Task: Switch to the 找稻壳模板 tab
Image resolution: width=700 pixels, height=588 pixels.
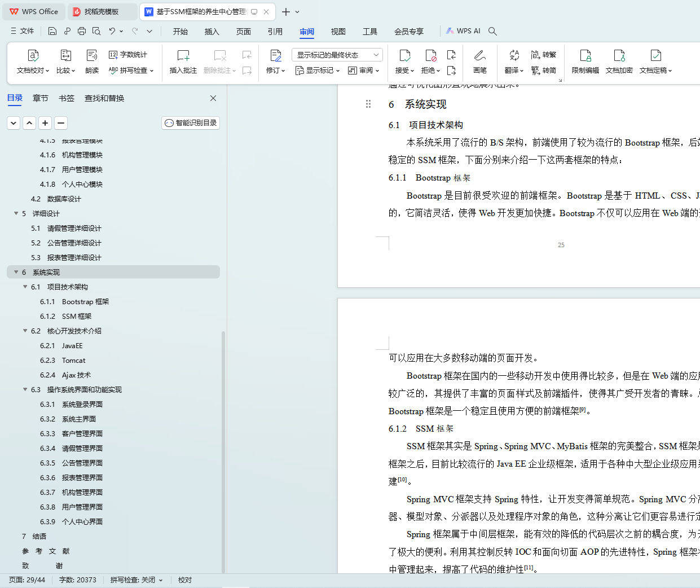Action: click(x=102, y=11)
